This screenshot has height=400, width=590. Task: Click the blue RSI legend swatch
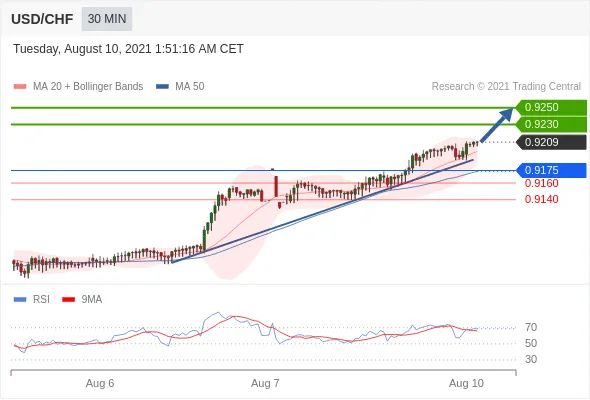[x=20, y=300]
